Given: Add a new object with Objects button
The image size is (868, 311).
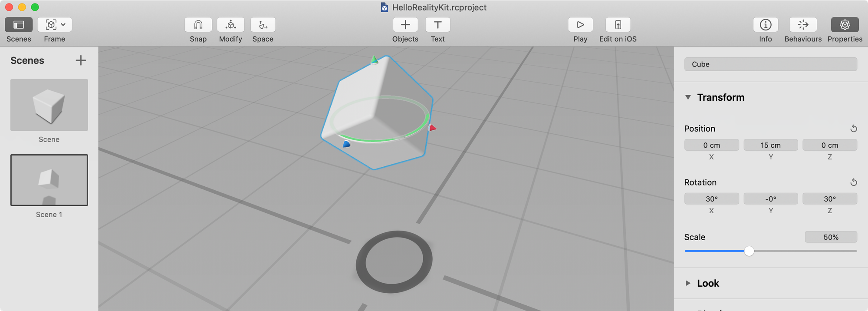Looking at the screenshot, I should (x=405, y=25).
